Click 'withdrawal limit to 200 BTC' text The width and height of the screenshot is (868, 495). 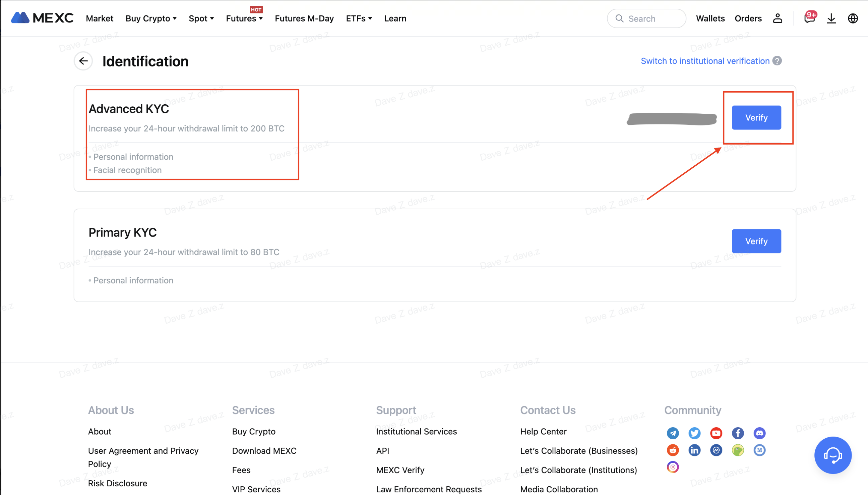[x=231, y=128]
